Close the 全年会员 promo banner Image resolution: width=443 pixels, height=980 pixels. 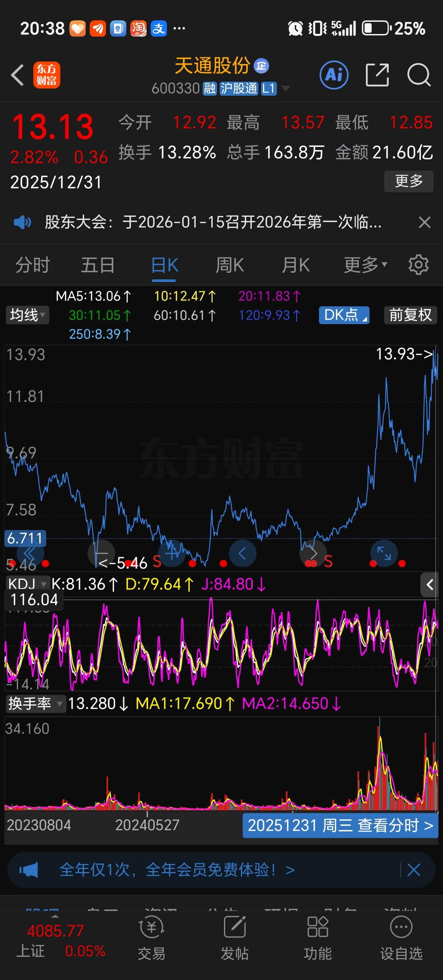[414, 870]
